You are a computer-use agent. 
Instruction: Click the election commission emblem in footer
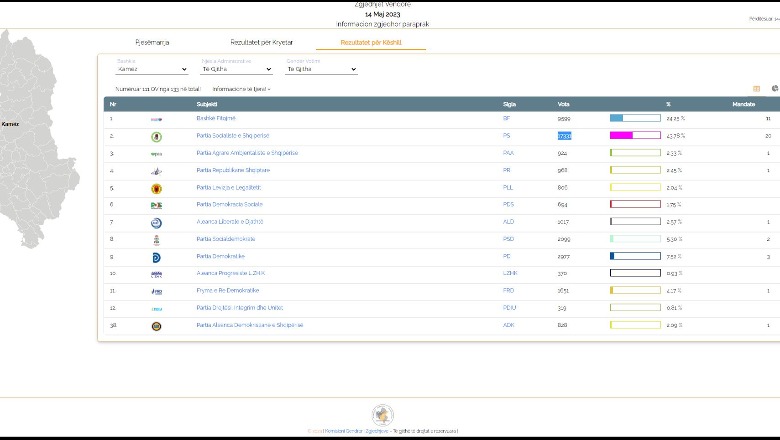tap(382, 415)
